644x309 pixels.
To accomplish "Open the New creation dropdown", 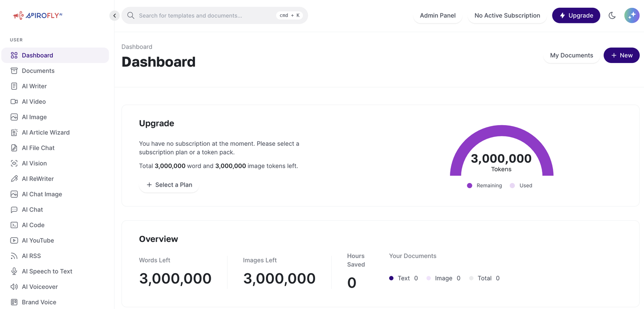I will (621, 55).
